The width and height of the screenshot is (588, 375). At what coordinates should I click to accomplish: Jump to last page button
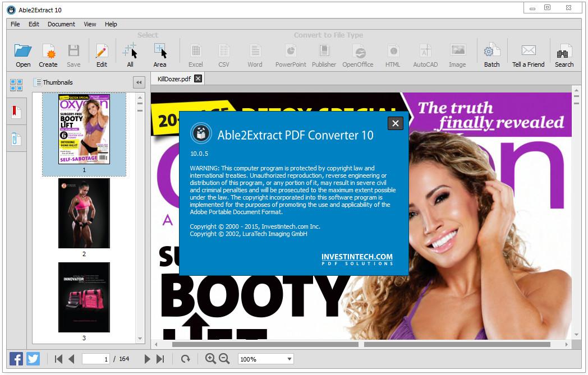pyautogui.click(x=160, y=359)
